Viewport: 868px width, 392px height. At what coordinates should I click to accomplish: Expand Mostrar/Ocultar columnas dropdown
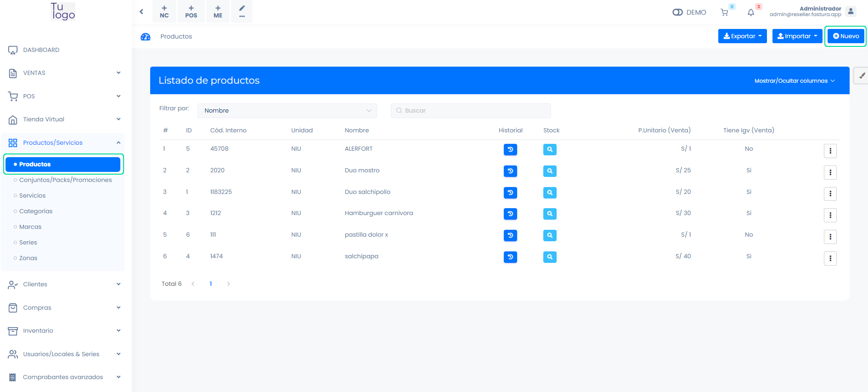[795, 81]
